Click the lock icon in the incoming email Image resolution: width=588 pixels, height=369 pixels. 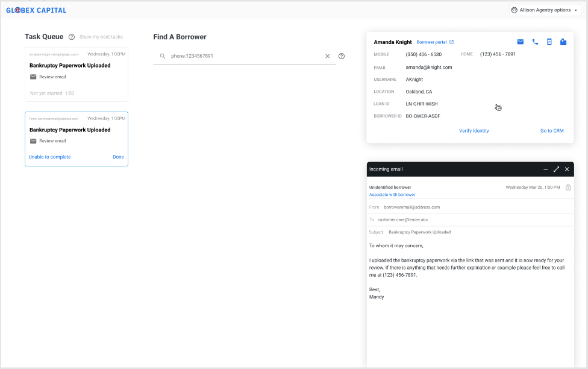[x=568, y=188]
